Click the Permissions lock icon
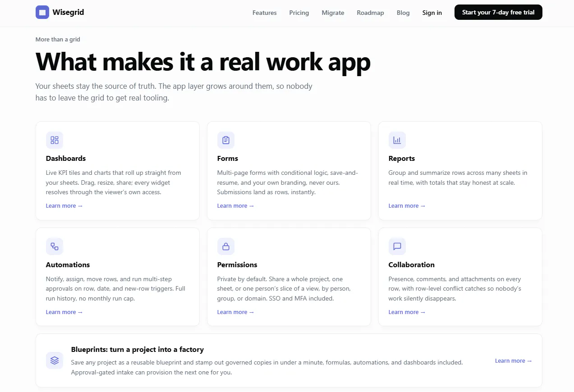Screen dimensions: 574x392 click(226, 246)
